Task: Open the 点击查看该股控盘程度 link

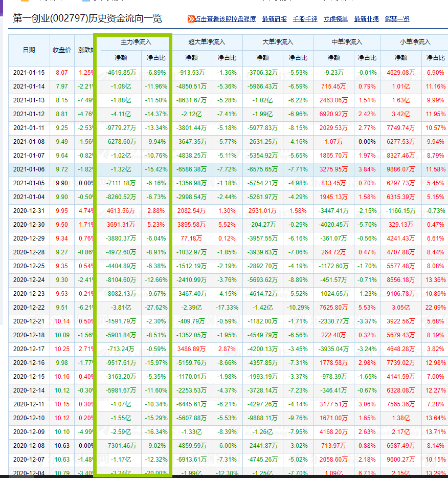Action: (226, 19)
